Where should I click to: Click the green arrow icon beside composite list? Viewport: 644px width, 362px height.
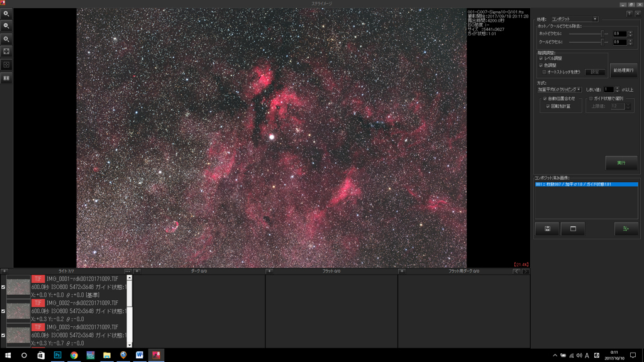626,229
